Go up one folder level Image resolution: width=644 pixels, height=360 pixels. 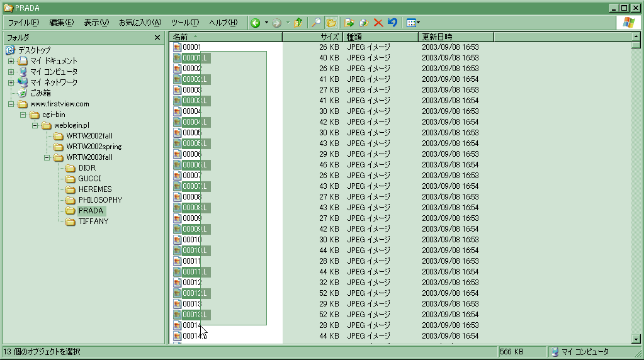(x=298, y=23)
